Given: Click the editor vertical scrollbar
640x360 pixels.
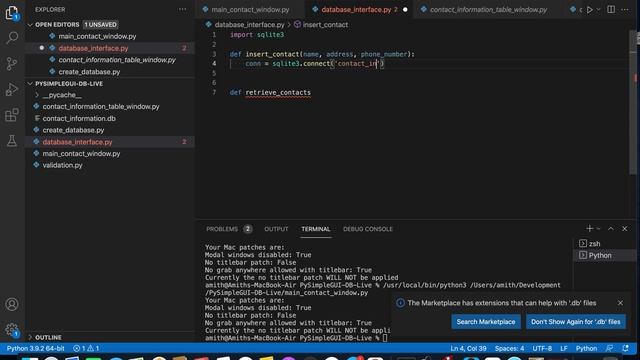Looking at the screenshot, I should [x=632, y=102].
